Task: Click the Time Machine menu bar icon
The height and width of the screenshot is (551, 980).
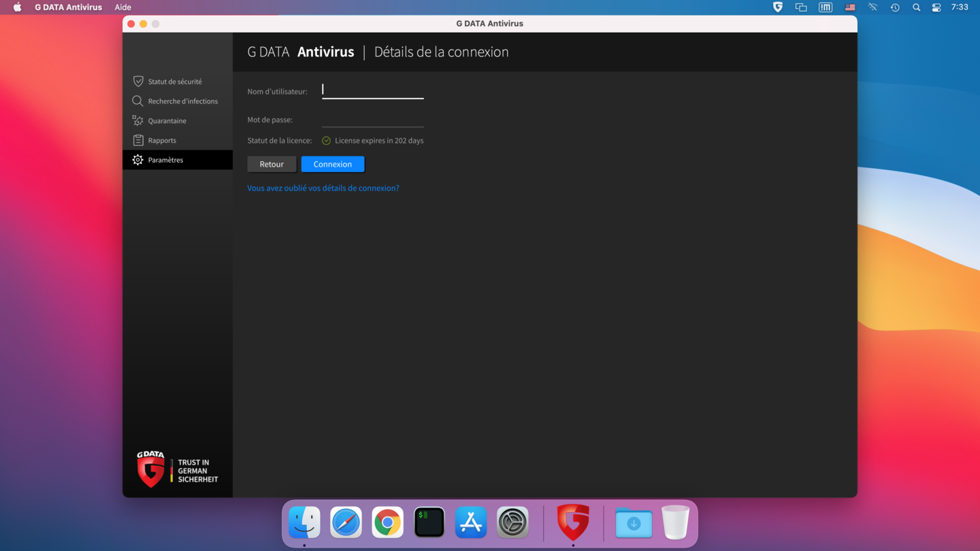Action: (x=895, y=7)
